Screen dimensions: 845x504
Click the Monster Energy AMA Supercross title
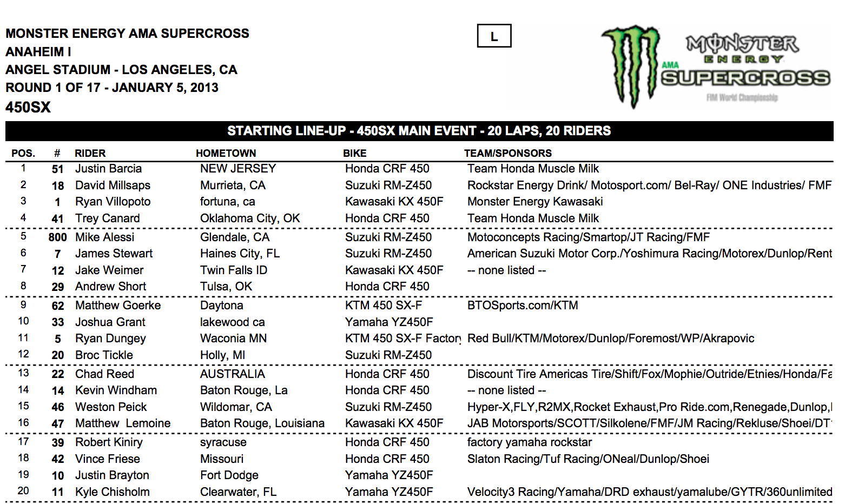pos(127,34)
